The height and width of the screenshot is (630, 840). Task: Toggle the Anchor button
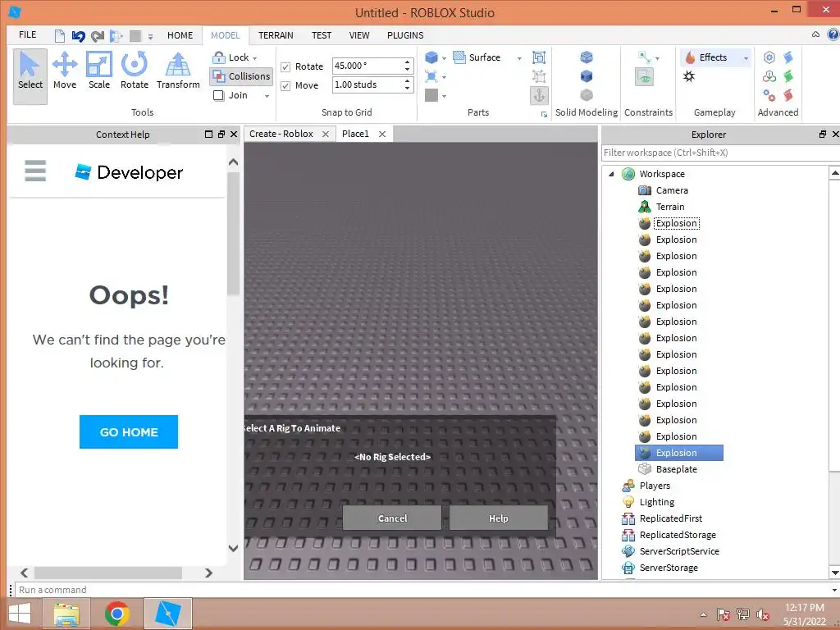(539, 95)
